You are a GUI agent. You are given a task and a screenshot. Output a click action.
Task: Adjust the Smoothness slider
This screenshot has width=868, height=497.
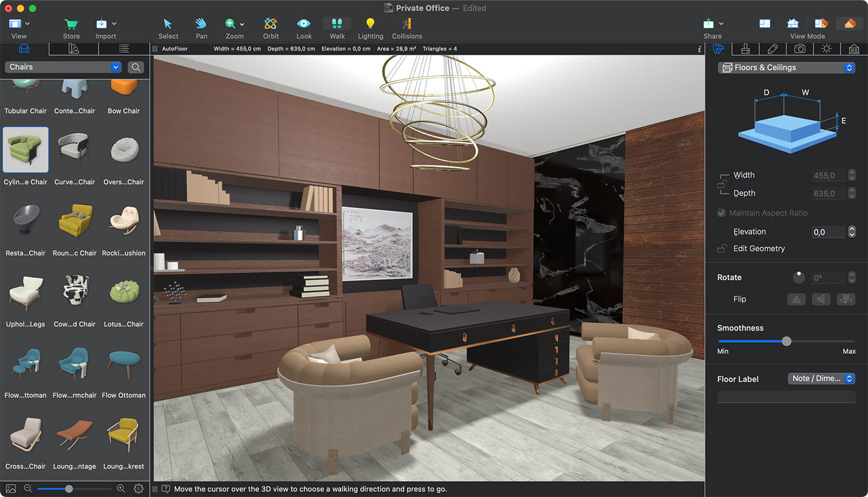point(786,341)
